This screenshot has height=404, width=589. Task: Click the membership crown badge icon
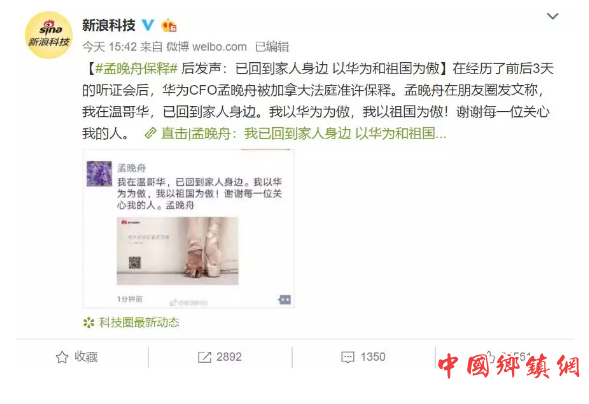[169, 26]
